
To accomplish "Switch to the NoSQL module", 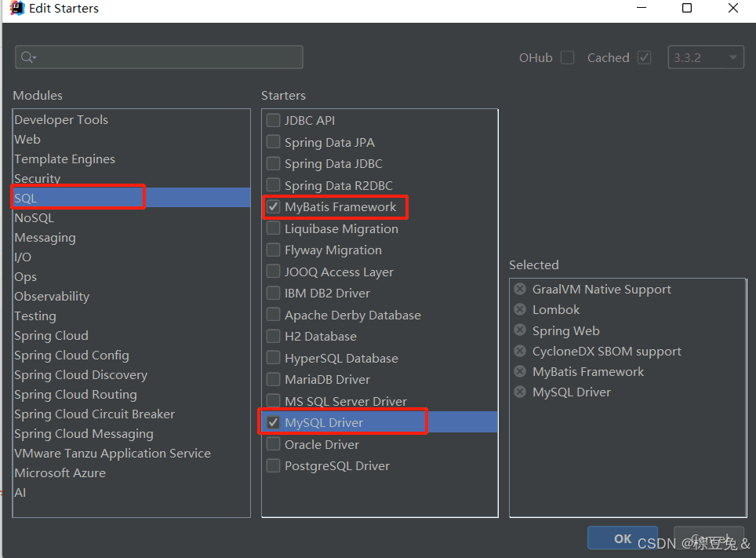I will pyautogui.click(x=131, y=217).
